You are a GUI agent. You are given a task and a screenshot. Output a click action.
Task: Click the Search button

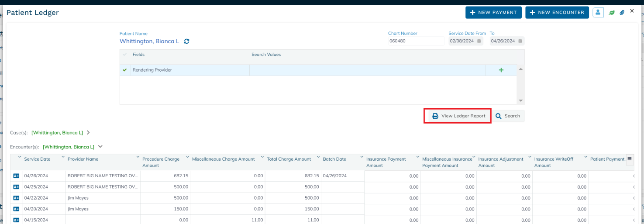508,116
